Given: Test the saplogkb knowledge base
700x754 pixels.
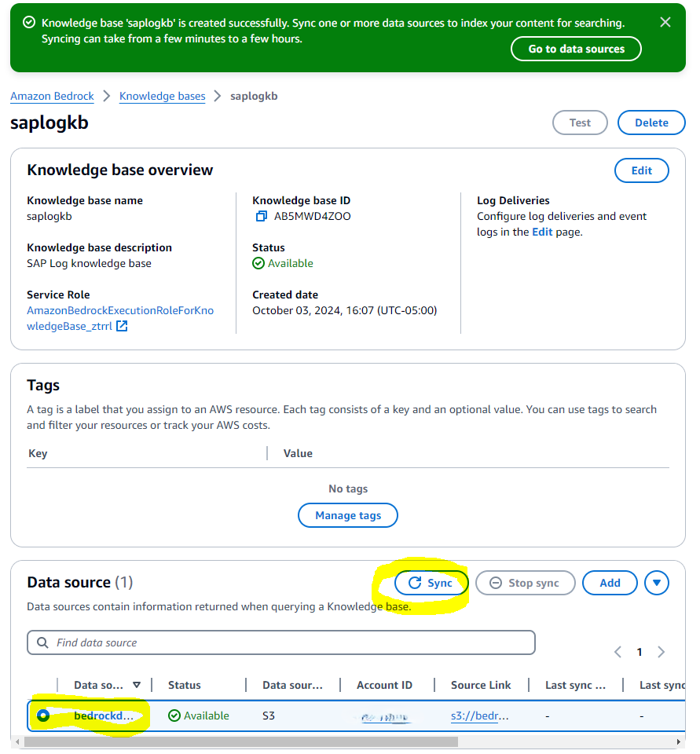Looking at the screenshot, I should click(580, 123).
